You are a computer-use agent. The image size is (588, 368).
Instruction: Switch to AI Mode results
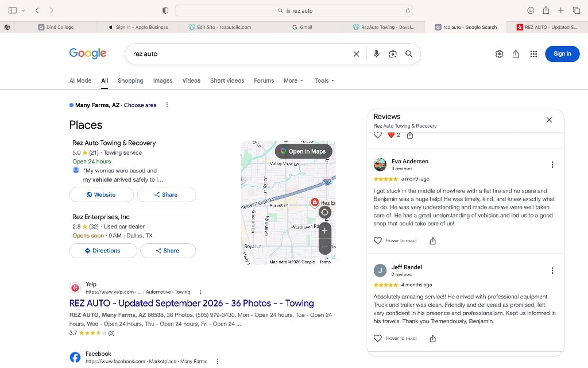pyautogui.click(x=80, y=80)
